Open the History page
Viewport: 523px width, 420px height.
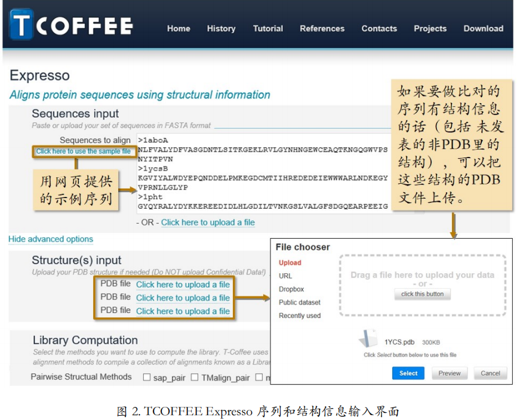tap(221, 29)
